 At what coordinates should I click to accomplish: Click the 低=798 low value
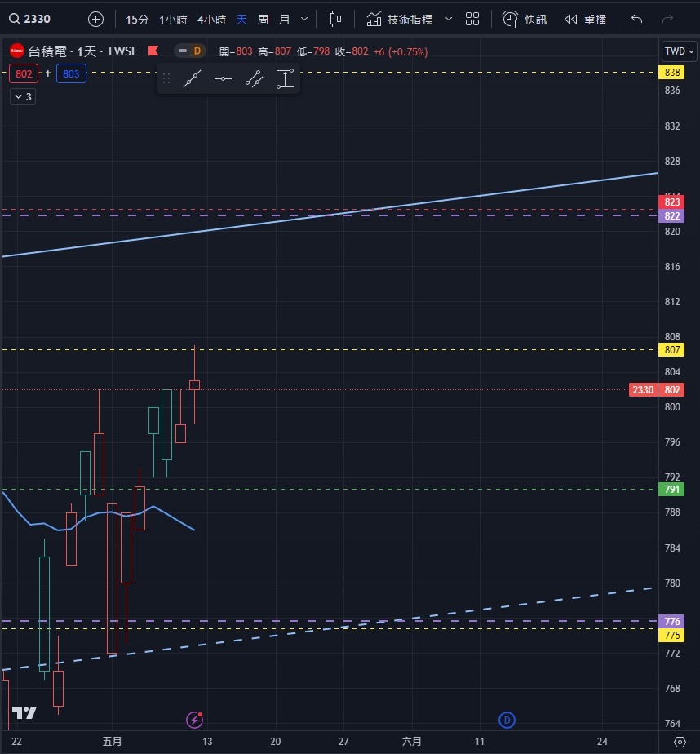tap(313, 51)
